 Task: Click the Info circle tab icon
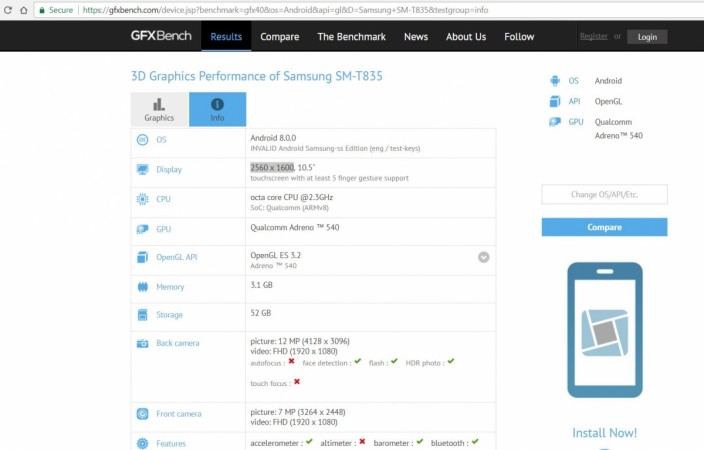(217, 104)
